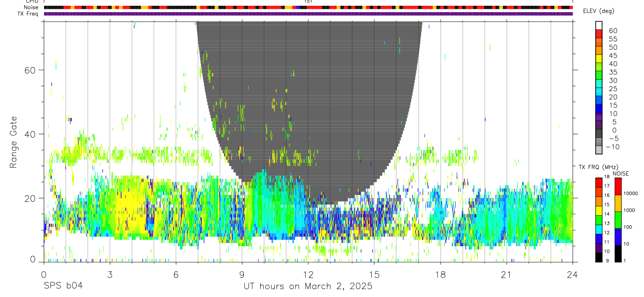This screenshot has width=644, height=297.
Task: Click the '15' tick on the UT hours axis
Action: [374, 274]
